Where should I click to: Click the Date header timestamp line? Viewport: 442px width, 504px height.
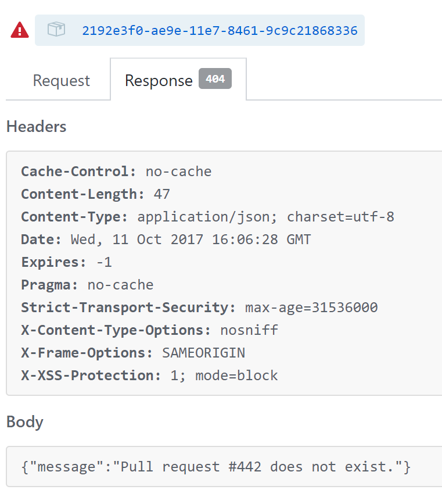pos(166,240)
